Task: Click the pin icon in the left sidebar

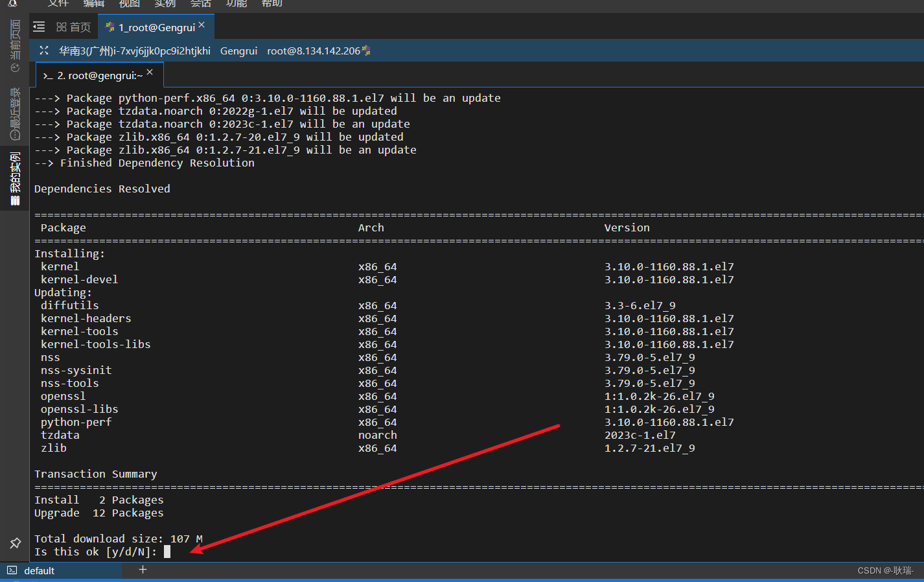Action: 16,543
